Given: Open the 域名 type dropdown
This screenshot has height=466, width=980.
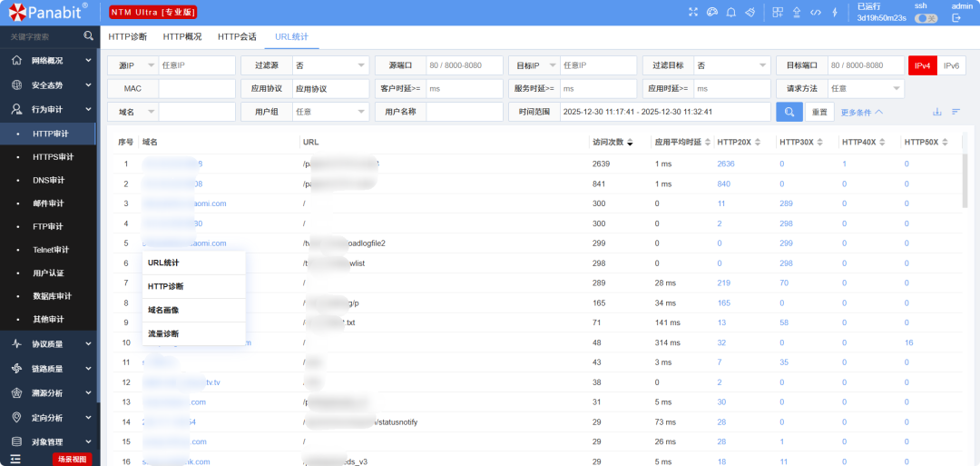Looking at the screenshot, I should click(x=132, y=112).
